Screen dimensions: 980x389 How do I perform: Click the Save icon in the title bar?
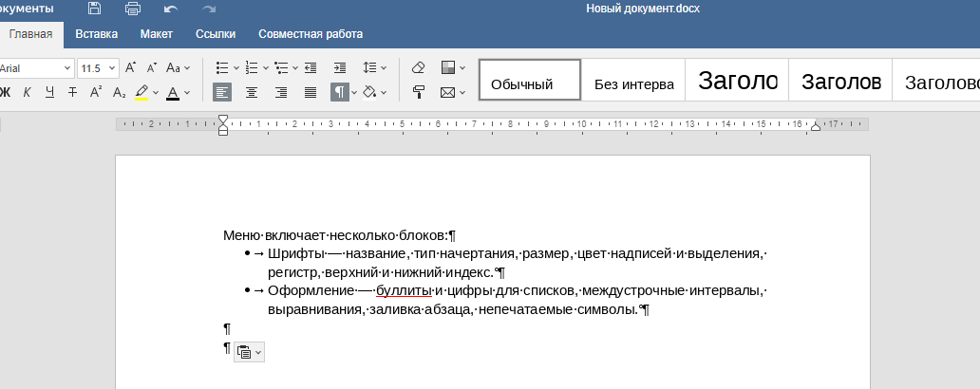tap(94, 9)
